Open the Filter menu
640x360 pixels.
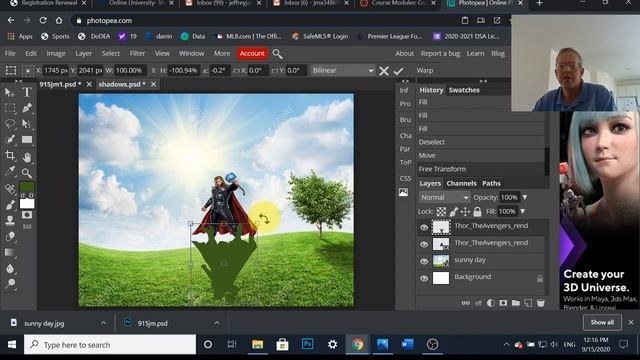(x=137, y=53)
